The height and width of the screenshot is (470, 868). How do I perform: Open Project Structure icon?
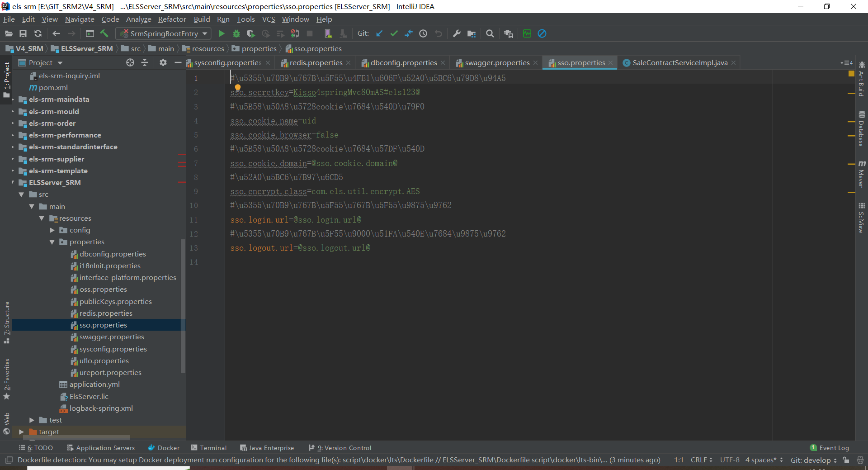(x=472, y=33)
